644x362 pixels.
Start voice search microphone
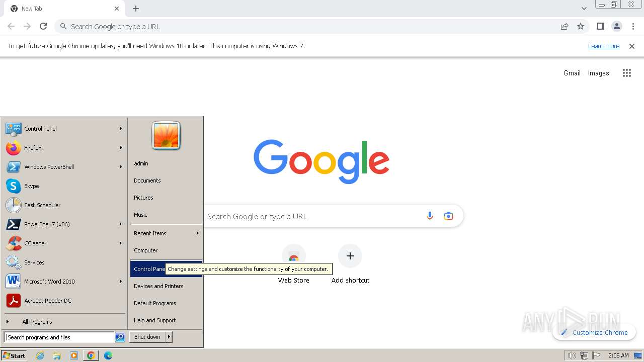430,216
